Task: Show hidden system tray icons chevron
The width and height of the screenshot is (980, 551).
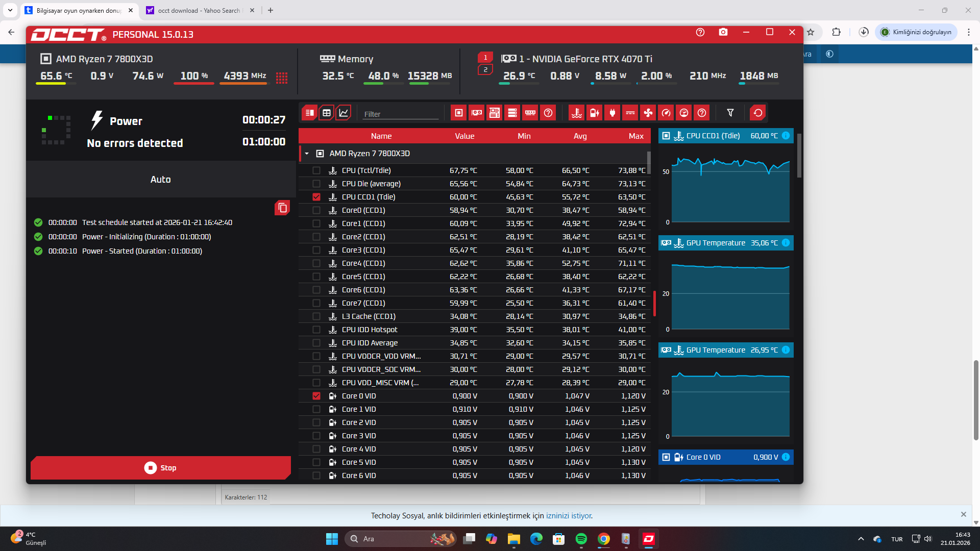Action: coord(861,539)
